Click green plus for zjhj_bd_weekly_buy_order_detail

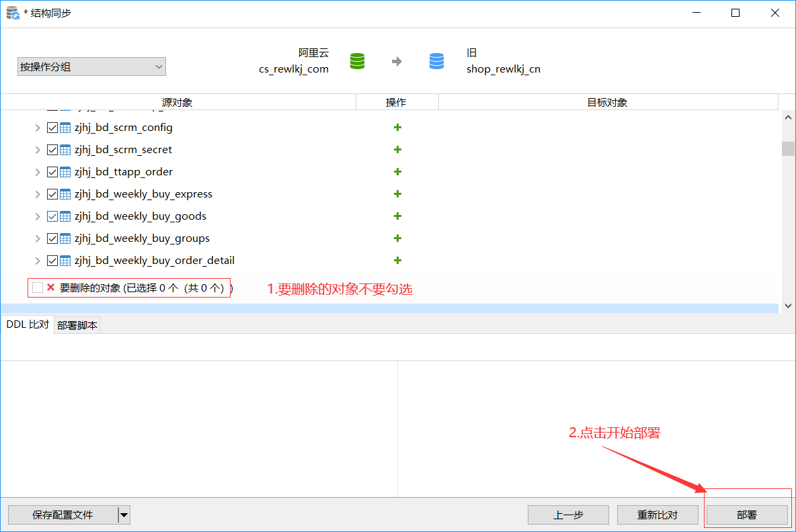397,261
